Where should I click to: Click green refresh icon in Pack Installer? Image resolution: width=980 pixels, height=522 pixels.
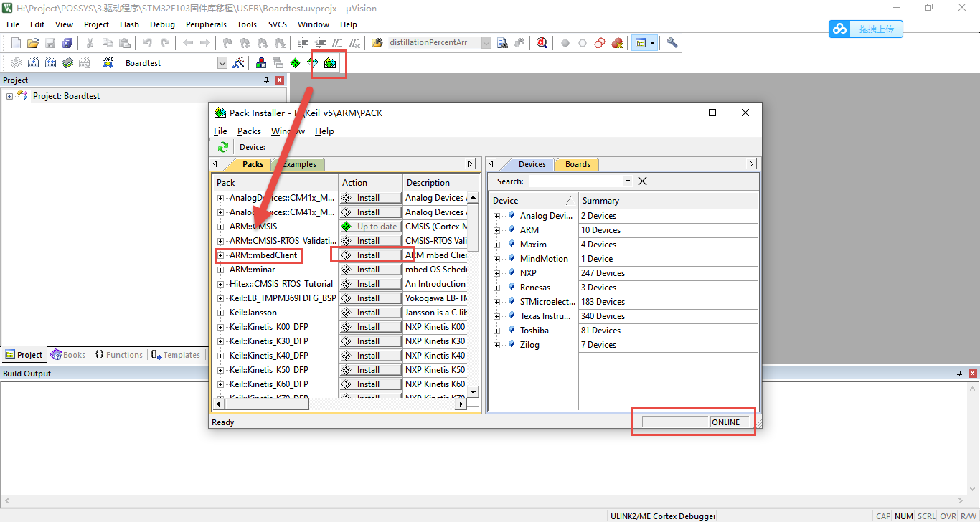223,147
